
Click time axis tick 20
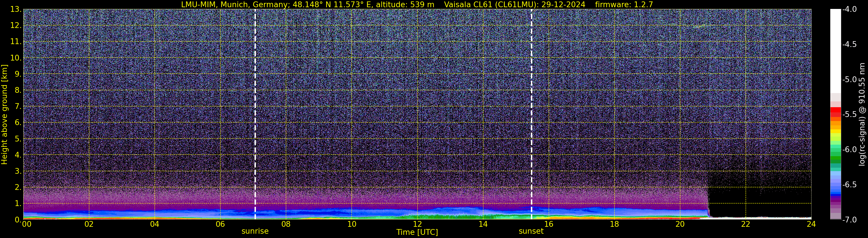(680, 224)
